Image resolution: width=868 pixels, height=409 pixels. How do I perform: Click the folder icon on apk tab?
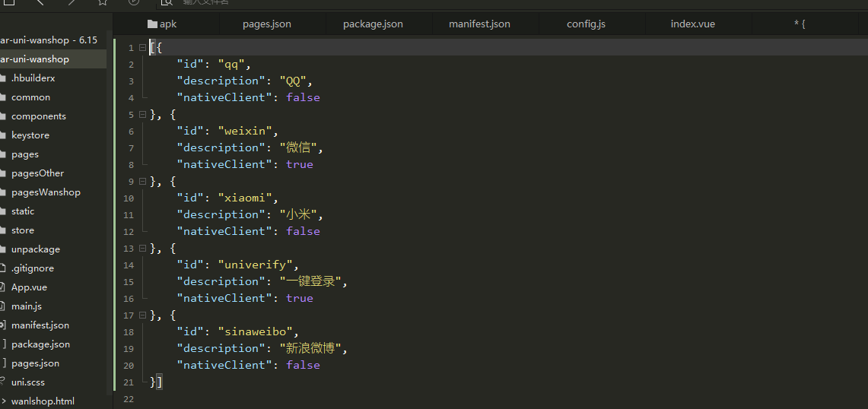[x=152, y=24]
